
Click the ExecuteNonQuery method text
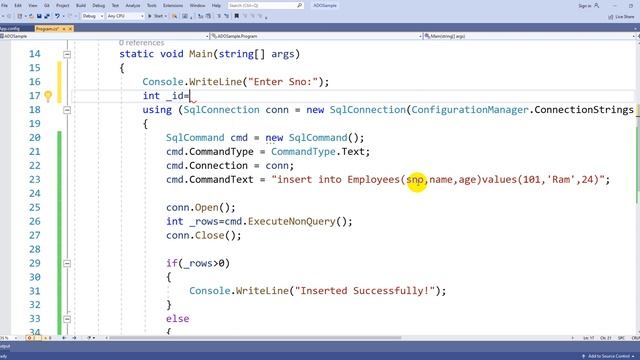(x=291, y=222)
